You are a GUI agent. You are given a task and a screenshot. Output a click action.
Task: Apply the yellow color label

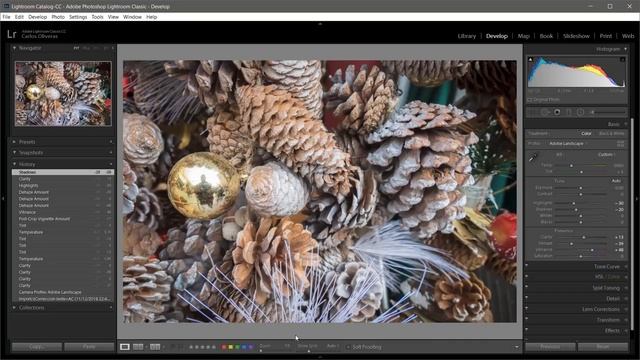click(x=231, y=347)
